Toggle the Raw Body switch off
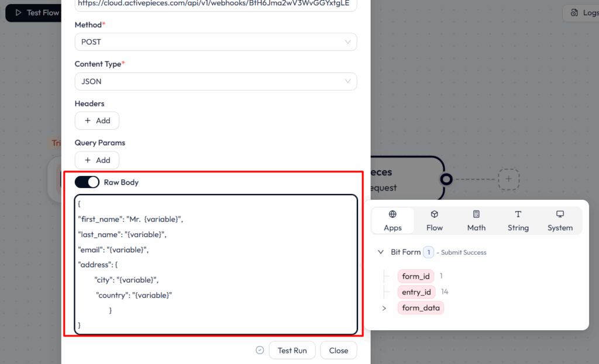The image size is (599, 364). point(87,182)
